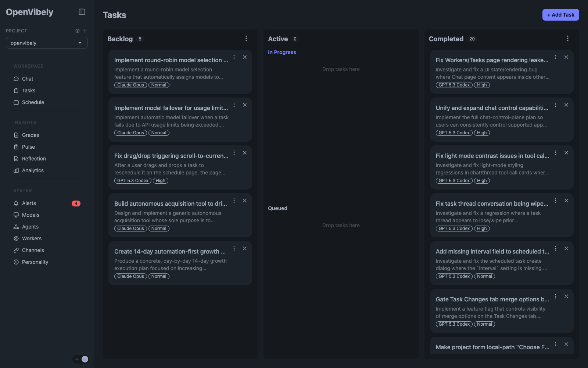Click the Queued section drop area
This screenshot has width=588, height=368.
pos(341,225)
